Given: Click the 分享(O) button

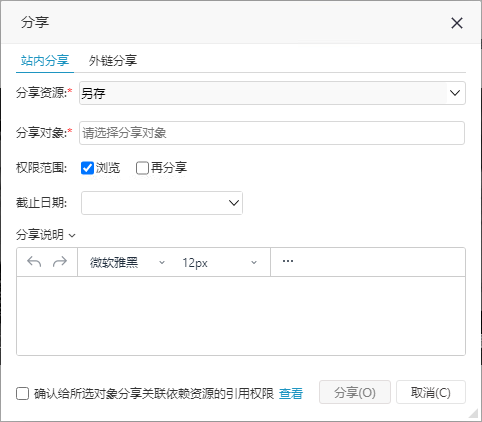Looking at the screenshot, I should pyautogui.click(x=355, y=392).
